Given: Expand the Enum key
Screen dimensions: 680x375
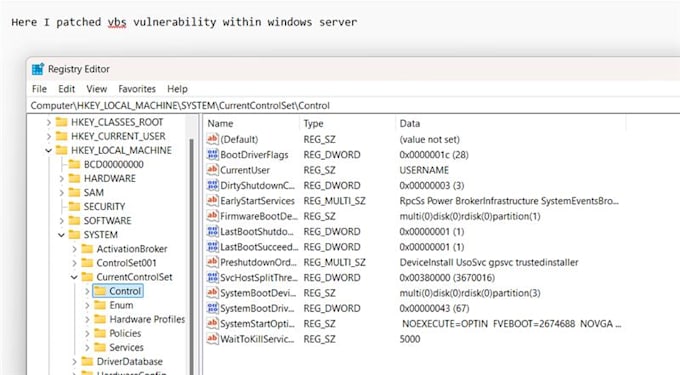Looking at the screenshot, I should (x=87, y=305).
